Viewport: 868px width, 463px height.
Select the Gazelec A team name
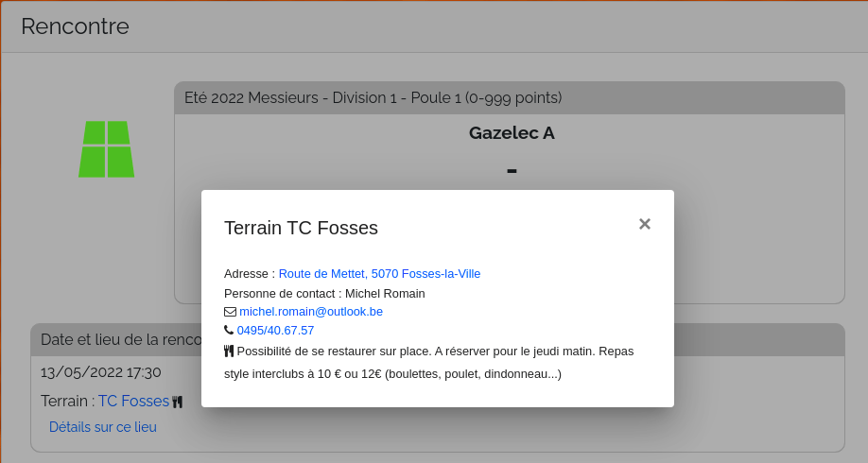pyautogui.click(x=512, y=133)
